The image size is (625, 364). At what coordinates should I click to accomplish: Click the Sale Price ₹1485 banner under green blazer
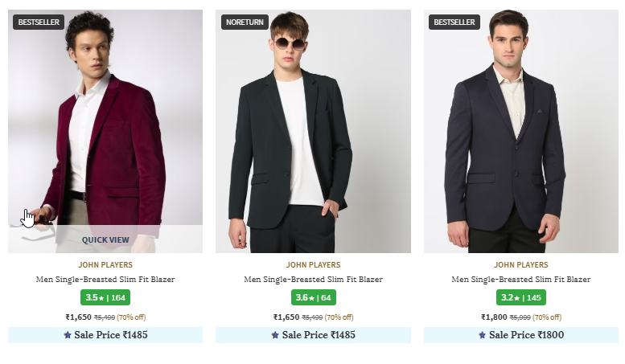tap(313, 335)
